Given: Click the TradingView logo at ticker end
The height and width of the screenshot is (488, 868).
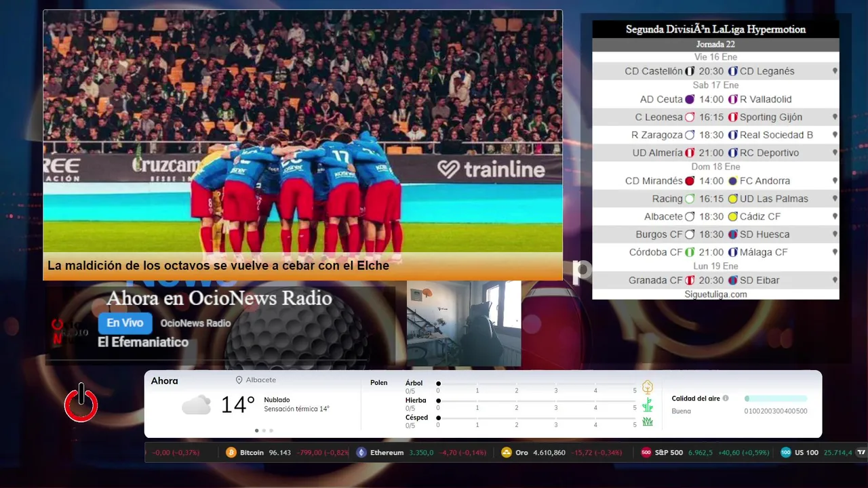Looking at the screenshot, I should pyautogui.click(x=861, y=452).
